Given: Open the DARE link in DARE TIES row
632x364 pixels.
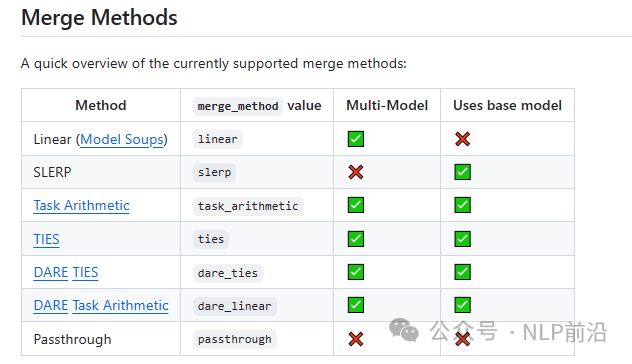Looking at the screenshot, I should click(51, 272).
